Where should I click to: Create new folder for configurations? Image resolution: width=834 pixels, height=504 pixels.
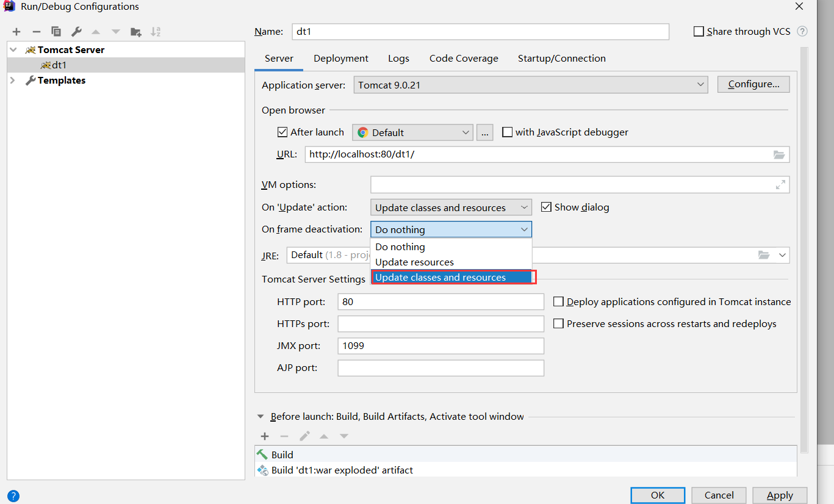point(136,32)
